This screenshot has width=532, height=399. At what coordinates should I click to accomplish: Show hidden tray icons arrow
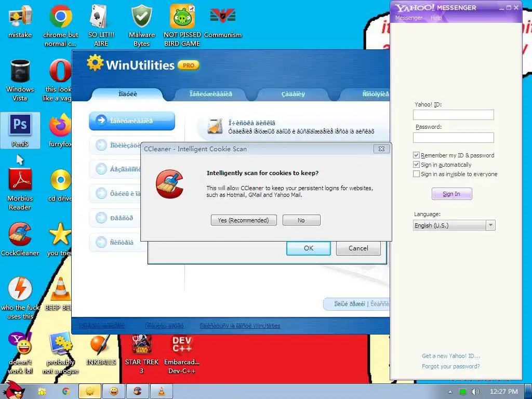coord(450,392)
